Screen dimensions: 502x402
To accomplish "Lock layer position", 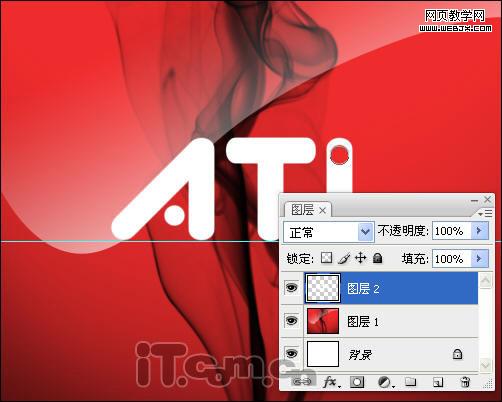I will coord(360,258).
